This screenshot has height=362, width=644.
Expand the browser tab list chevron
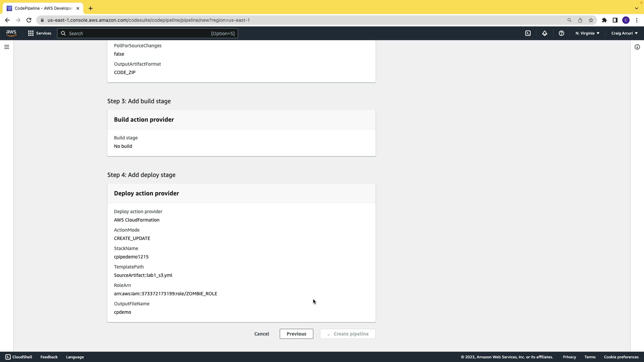click(x=636, y=8)
